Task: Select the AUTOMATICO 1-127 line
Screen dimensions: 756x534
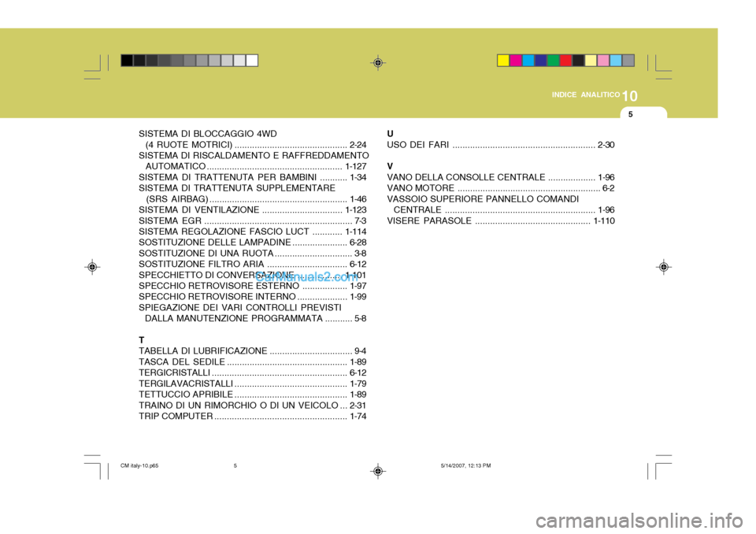Action: pyautogui.click(x=256, y=166)
